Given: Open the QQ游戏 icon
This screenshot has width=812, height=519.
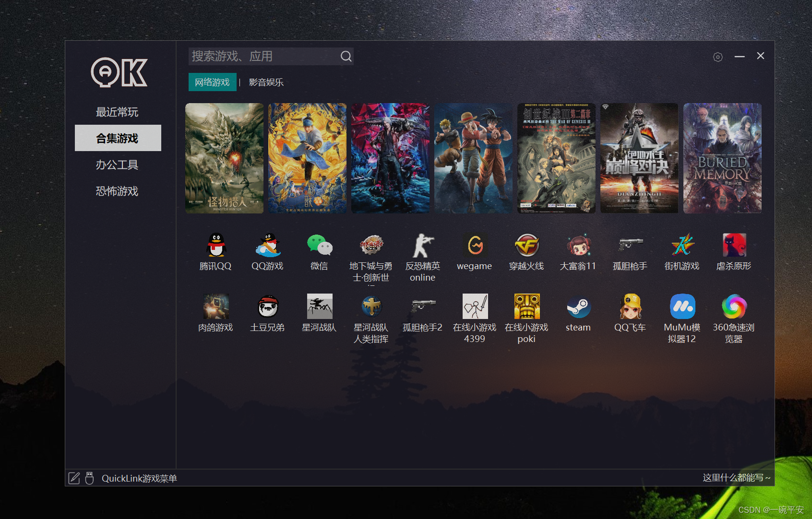Looking at the screenshot, I should [268, 245].
